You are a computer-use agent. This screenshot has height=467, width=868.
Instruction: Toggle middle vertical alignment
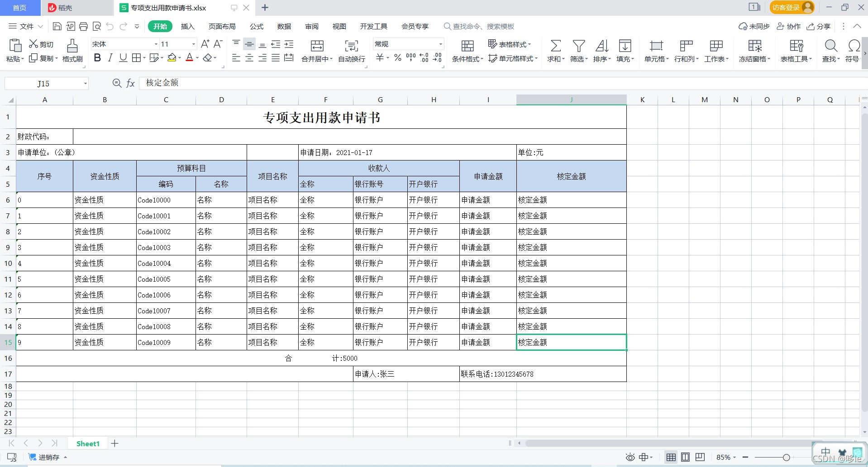click(x=249, y=44)
